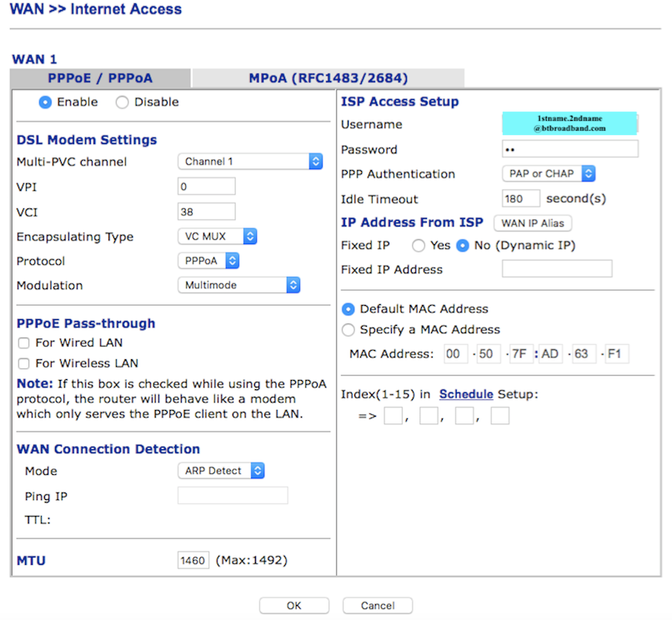Open the Modulation dropdown
The height and width of the screenshot is (620, 672).
(x=239, y=285)
